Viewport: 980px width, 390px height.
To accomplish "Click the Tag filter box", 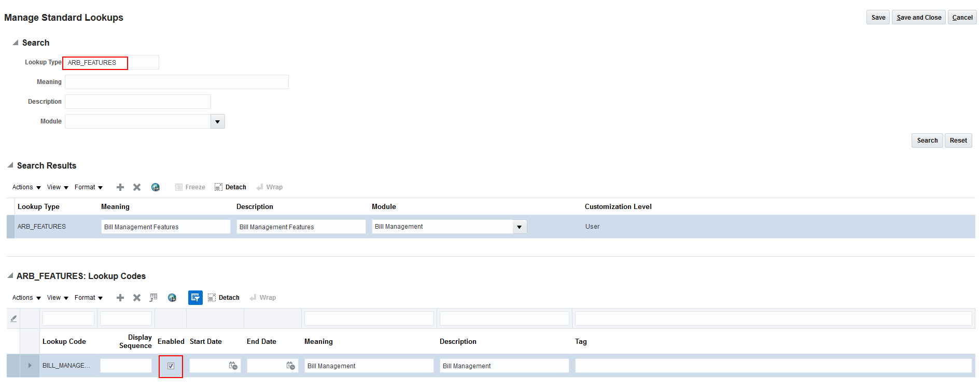I will coord(774,318).
